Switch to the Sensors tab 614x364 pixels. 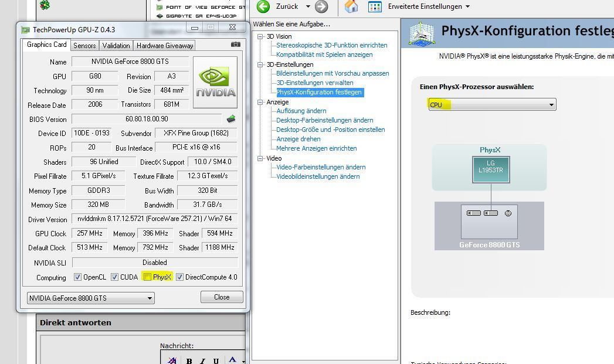pyautogui.click(x=84, y=45)
